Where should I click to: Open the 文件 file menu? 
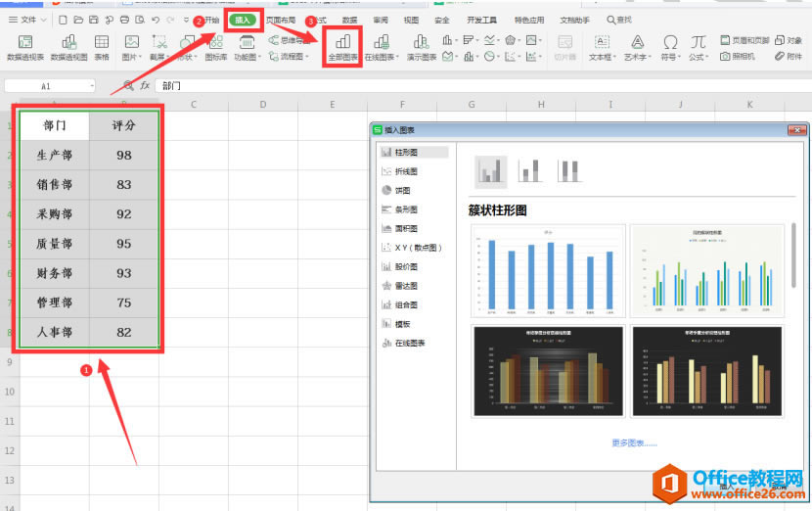[x=27, y=20]
